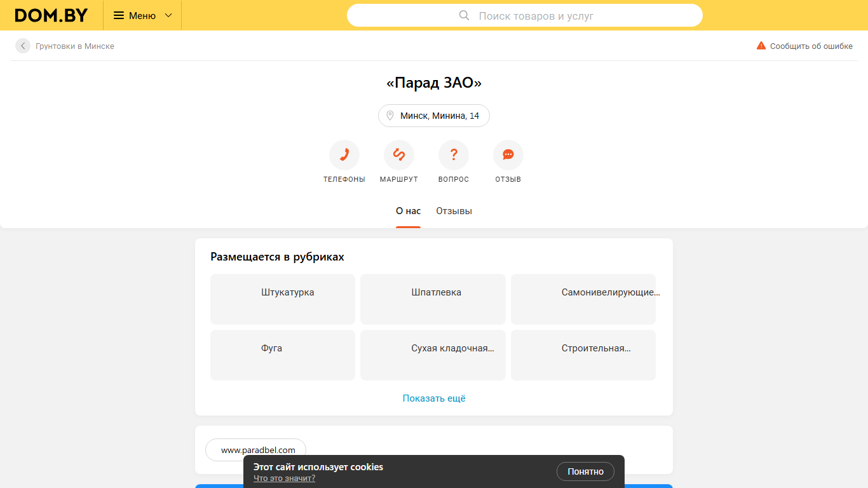Open the Грунтовки в Минске breadcrumb
868x488 pixels.
tap(75, 46)
